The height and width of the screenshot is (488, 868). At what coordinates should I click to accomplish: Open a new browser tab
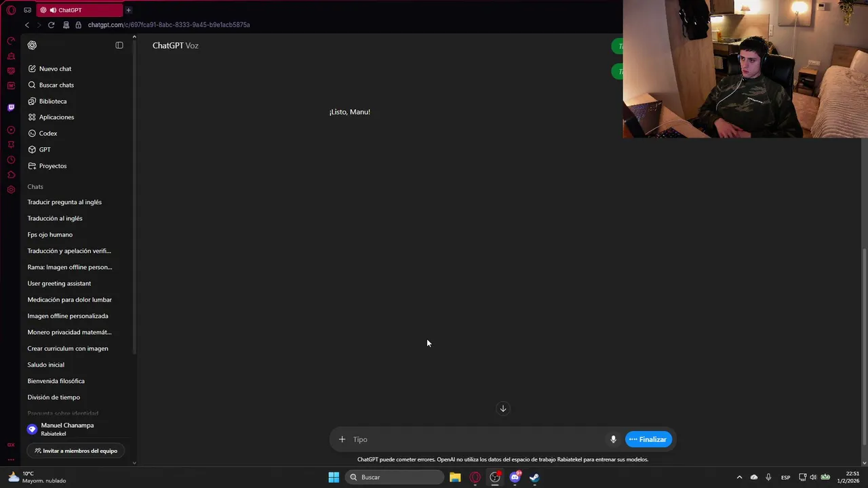point(128,10)
